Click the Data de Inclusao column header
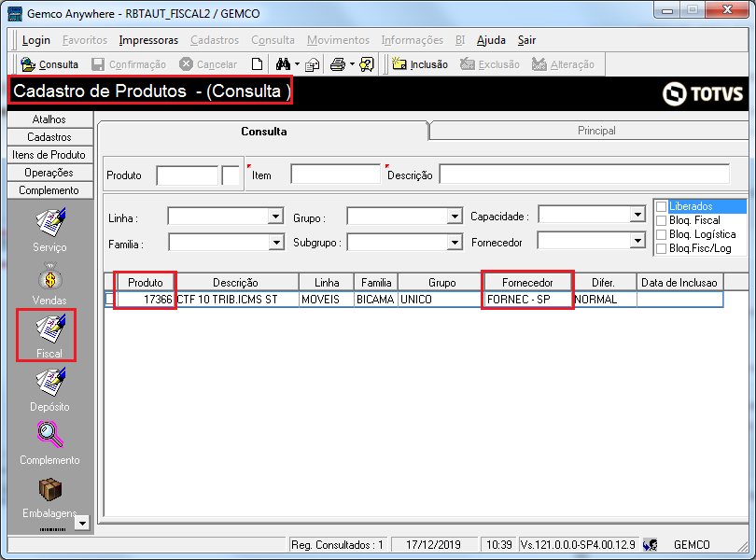 click(679, 282)
